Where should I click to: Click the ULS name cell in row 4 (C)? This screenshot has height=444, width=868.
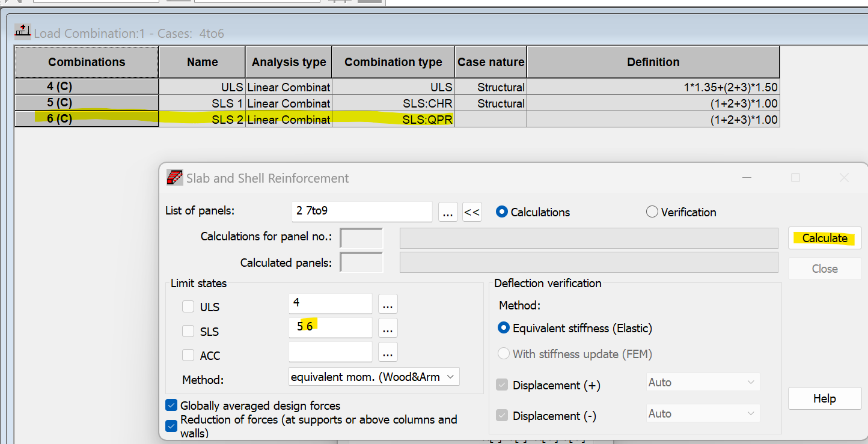[202, 87]
